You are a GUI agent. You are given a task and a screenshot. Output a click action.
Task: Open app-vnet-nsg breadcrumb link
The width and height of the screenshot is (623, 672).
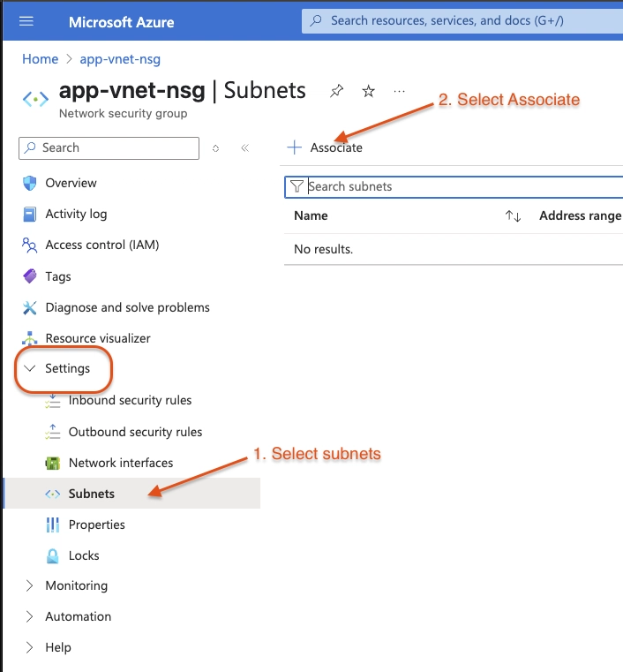[120, 58]
